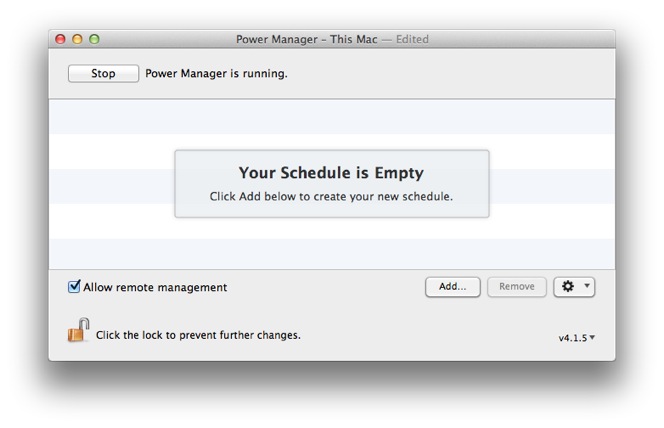Zoom the window with the green button
The height and width of the screenshot is (428, 664).
pyautogui.click(x=94, y=40)
